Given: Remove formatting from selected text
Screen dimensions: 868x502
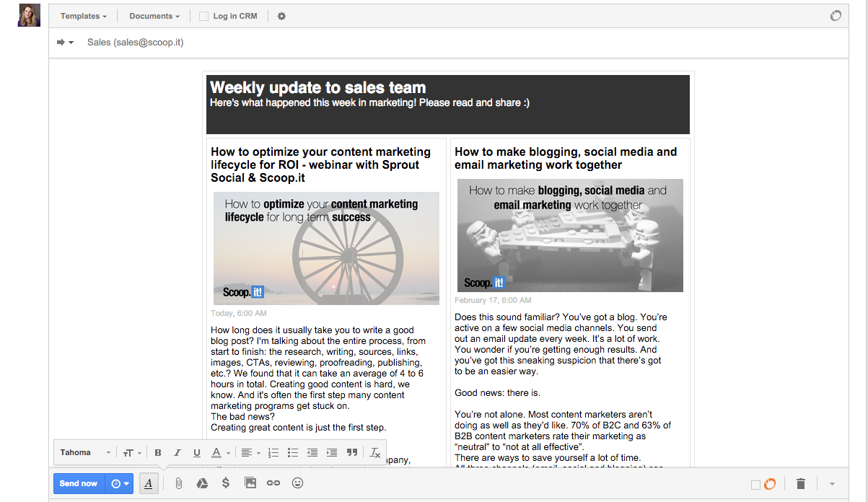Looking at the screenshot, I should pyautogui.click(x=375, y=453).
